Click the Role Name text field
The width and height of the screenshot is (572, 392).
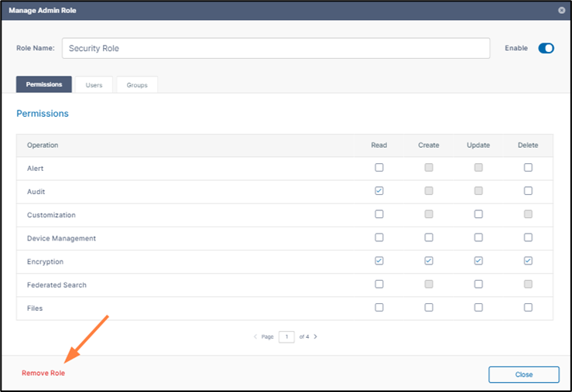point(276,48)
